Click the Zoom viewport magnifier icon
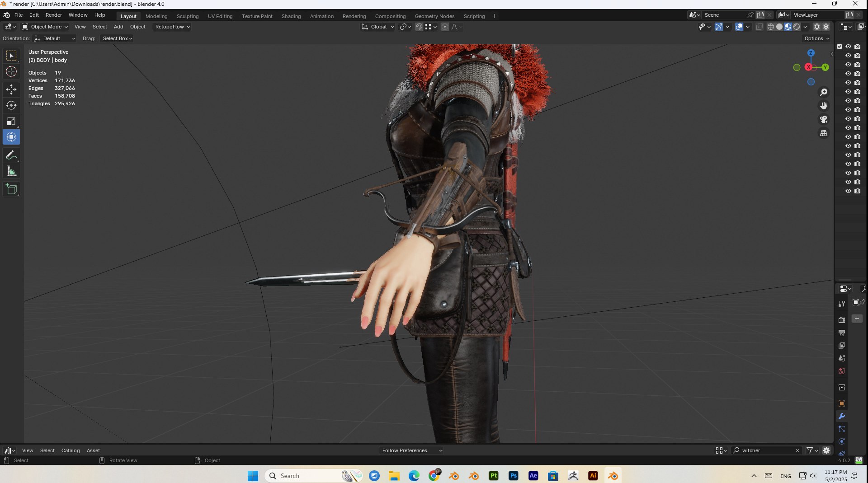Image resolution: width=868 pixels, height=483 pixels. point(824,92)
